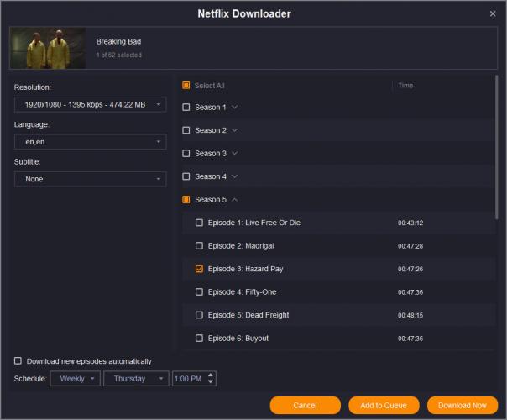Click the Download Now button
This screenshot has height=420, width=507.
coord(462,406)
